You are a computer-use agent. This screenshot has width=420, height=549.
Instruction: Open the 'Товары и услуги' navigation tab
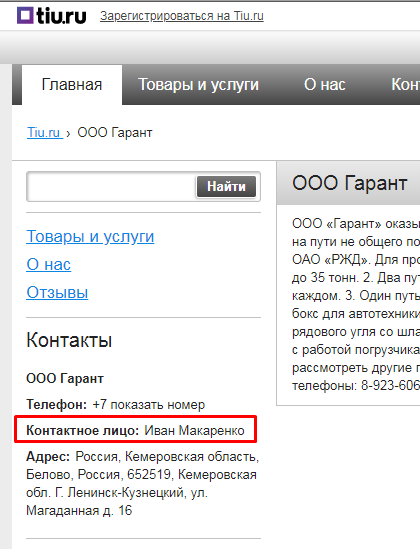click(198, 84)
